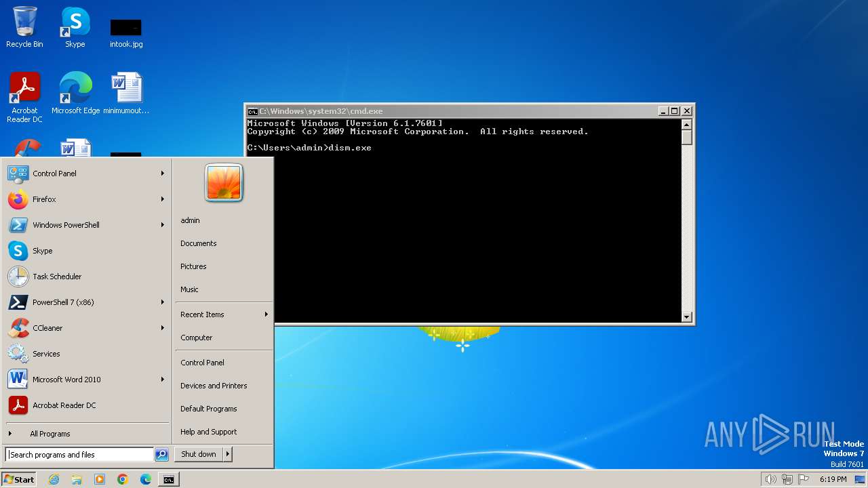The image size is (868, 488).
Task: Expand the PowerShell 7 (x86) jump list arrow
Action: tap(163, 302)
